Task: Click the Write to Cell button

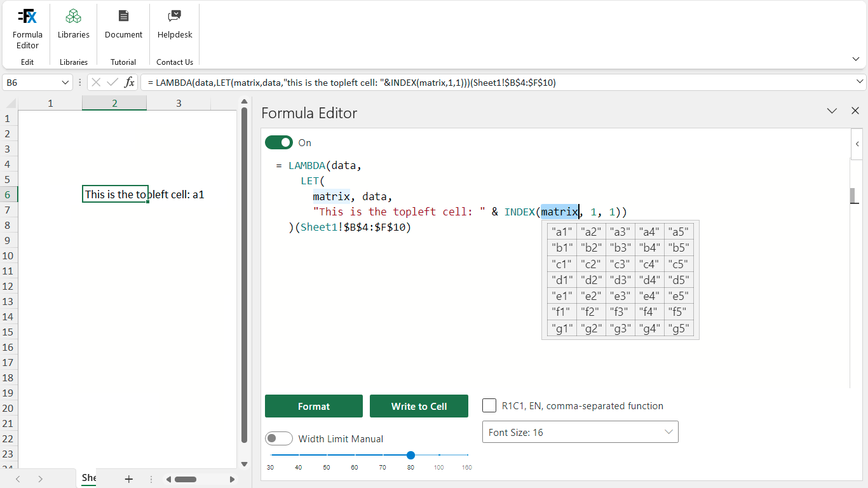Action: (419, 406)
